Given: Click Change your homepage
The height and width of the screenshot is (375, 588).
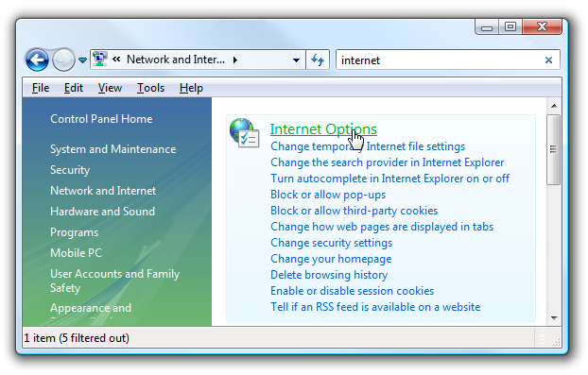Looking at the screenshot, I should pos(331,259).
